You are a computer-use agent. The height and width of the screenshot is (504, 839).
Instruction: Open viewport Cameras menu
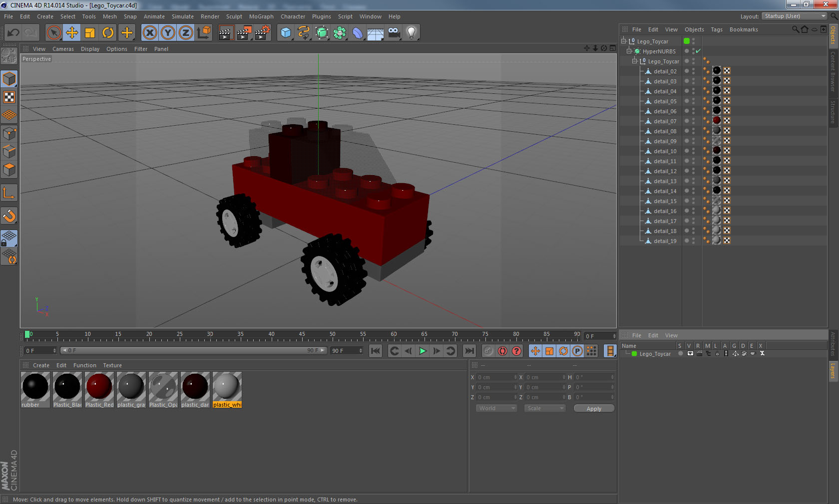[x=63, y=49]
